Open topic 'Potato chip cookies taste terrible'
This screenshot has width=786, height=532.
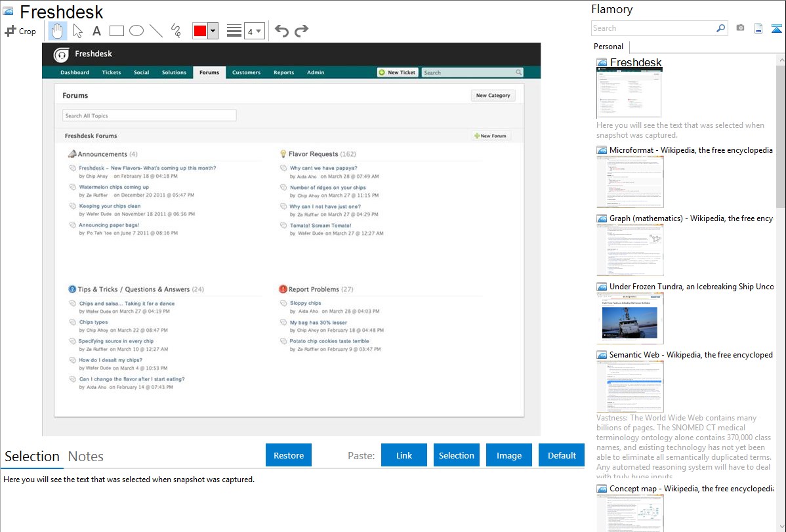[x=329, y=341]
